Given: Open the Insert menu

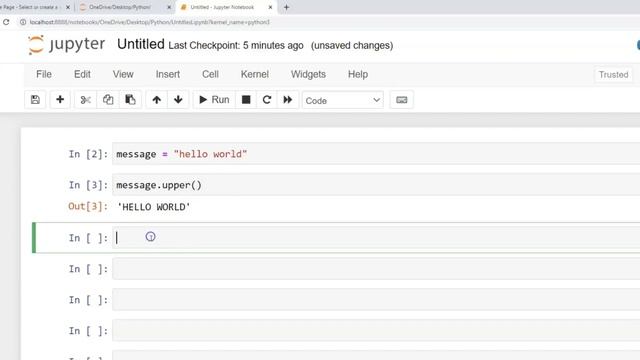Looking at the screenshot, I should point(168,74).
